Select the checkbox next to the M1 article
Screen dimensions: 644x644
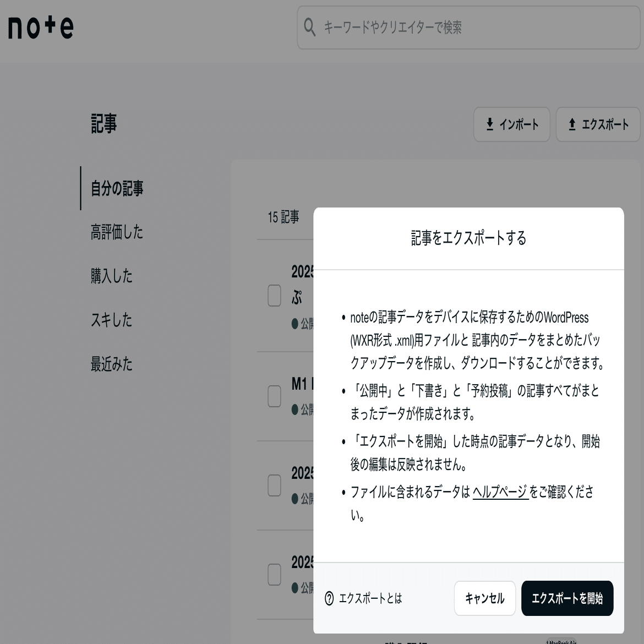point(274,396)
